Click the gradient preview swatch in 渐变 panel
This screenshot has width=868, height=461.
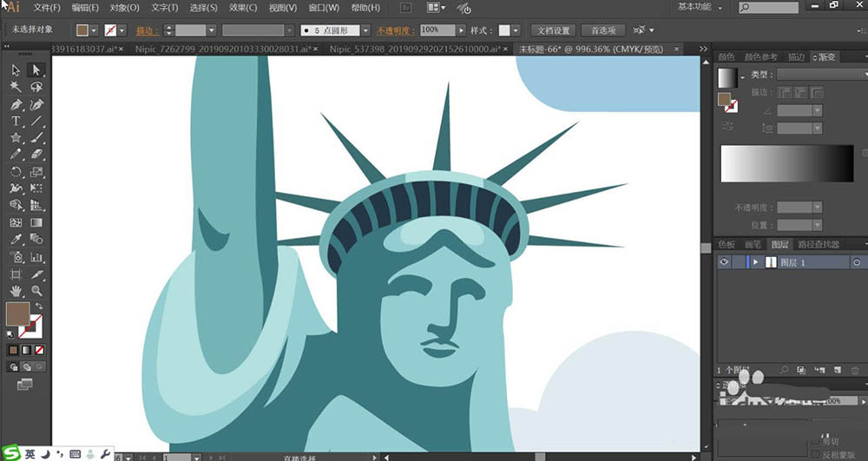point(727,77)
